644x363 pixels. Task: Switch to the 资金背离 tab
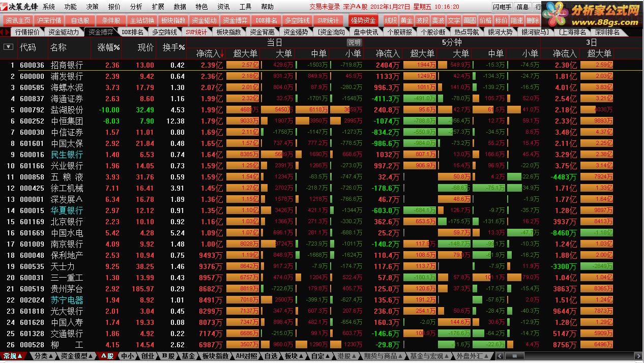(x=262, y=32)
